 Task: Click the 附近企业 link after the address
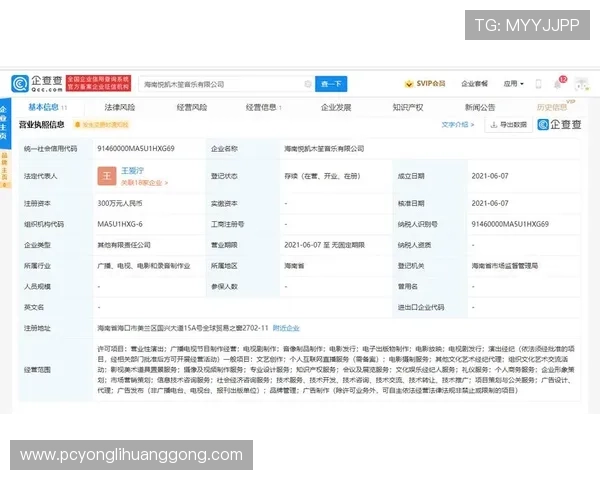point(286,328)
